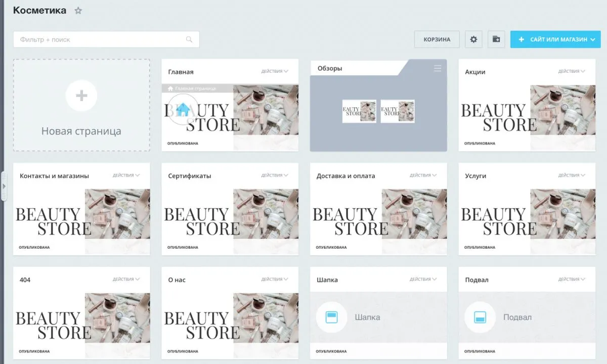Image resolution: width=607 pixels, height=364 pixels.
Task: Open site settings gear icon
Action: [x=473, y=39]
